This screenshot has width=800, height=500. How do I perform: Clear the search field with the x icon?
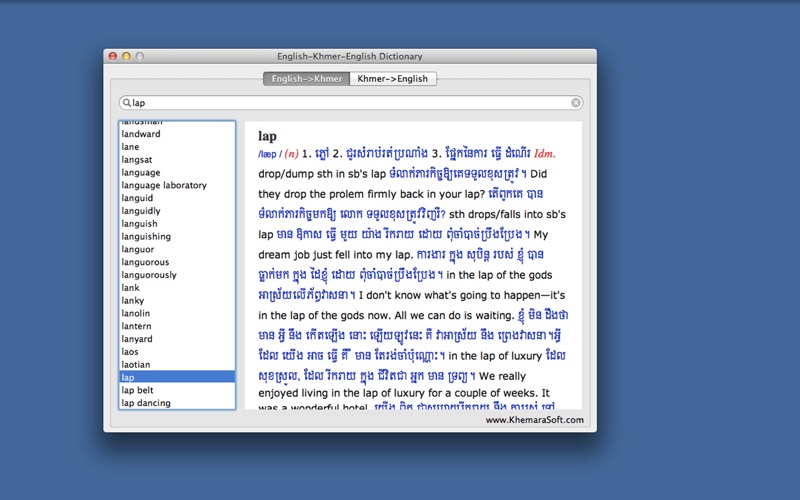576,103
